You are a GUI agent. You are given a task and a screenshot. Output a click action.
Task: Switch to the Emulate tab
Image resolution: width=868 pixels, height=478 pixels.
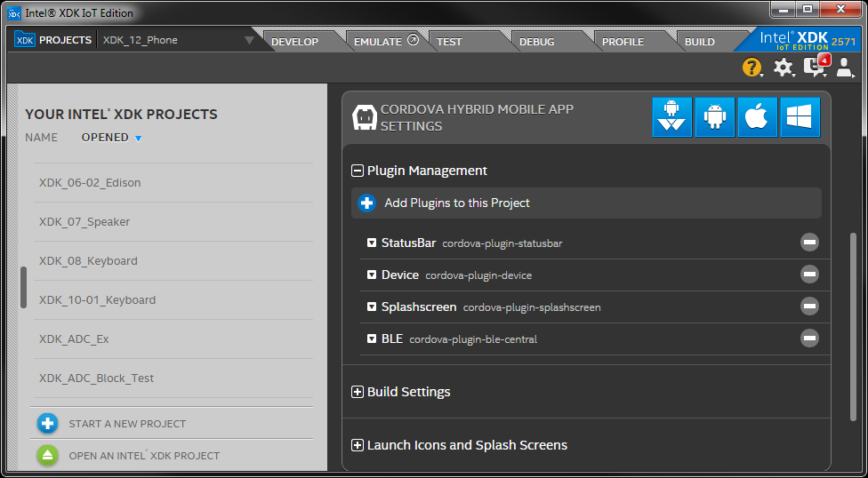(378, 42)
